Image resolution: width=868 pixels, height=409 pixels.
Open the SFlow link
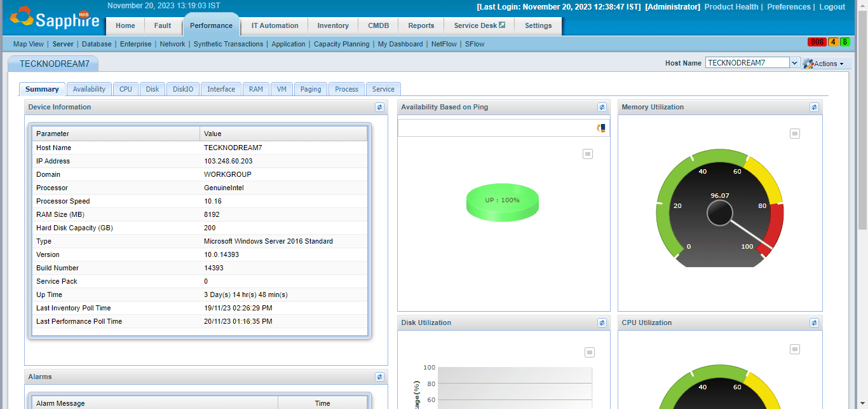pos(475,44)
